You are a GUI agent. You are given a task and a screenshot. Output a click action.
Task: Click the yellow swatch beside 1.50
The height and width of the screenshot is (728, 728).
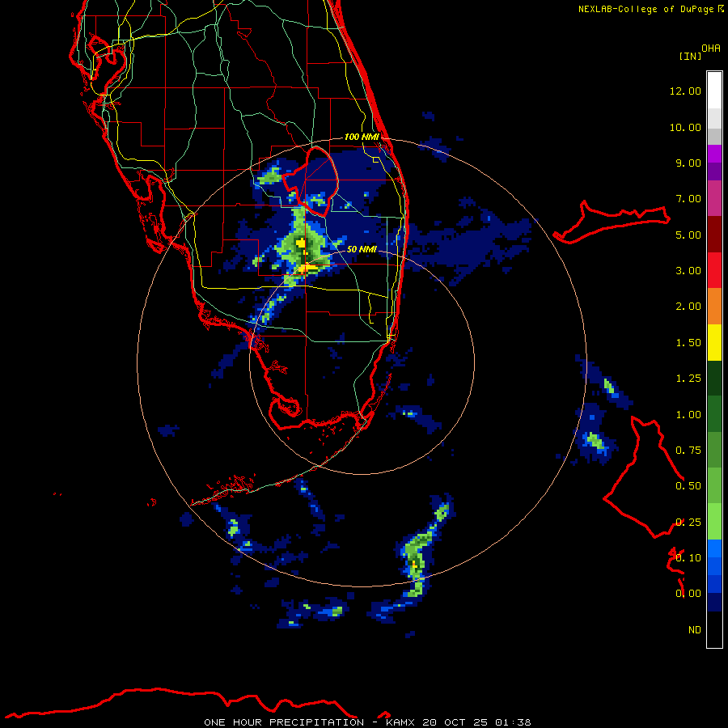[714, 342]
